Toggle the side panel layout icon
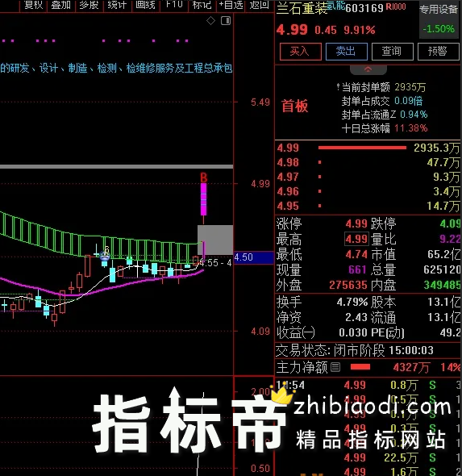462x476 pixels. click(x=226, y=21)
